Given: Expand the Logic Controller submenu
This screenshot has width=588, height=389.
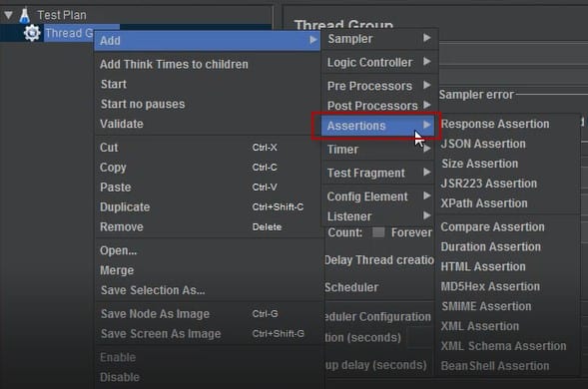Looking at the screenshot, I should click(379, 62).
